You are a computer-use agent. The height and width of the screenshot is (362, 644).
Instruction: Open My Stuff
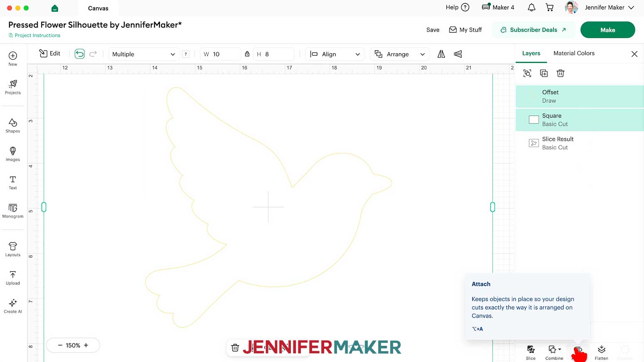(x=465, y=30)
